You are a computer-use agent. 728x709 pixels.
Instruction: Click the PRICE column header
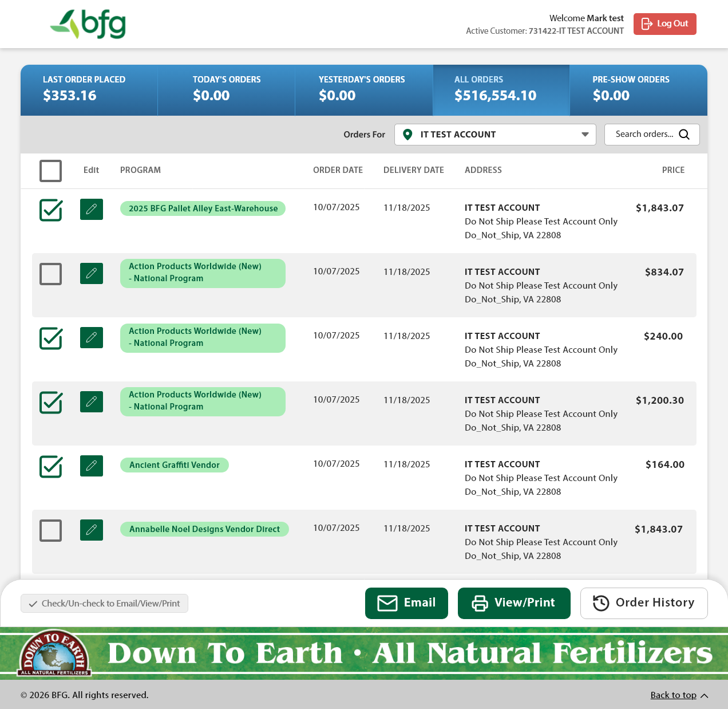click(673, 170)
